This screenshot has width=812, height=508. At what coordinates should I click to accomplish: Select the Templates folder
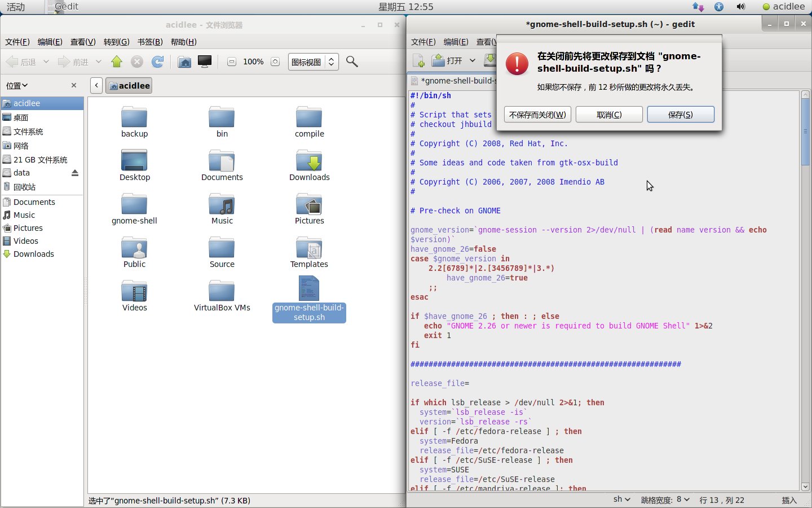tap(310, 253)
